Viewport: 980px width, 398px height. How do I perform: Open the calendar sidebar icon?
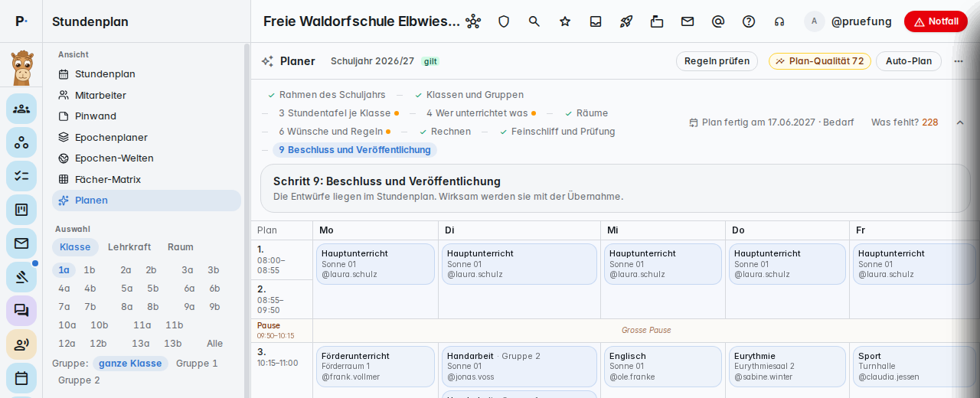click(21, 378)
